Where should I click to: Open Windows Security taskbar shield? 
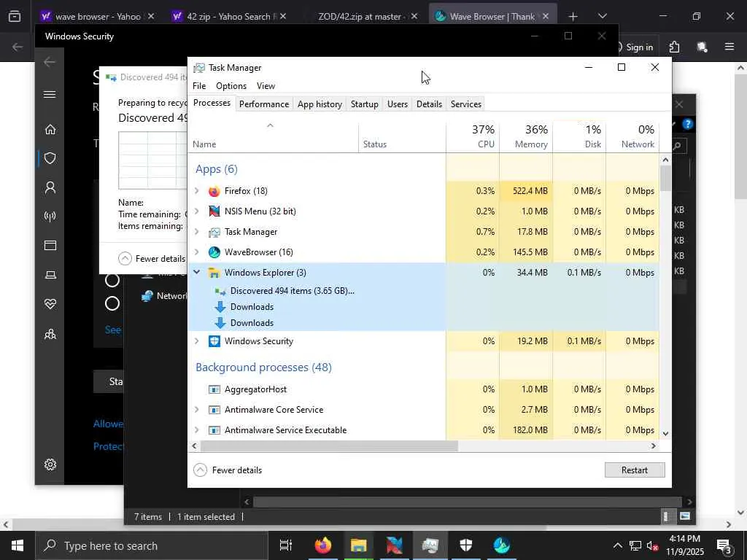[466, 545]
